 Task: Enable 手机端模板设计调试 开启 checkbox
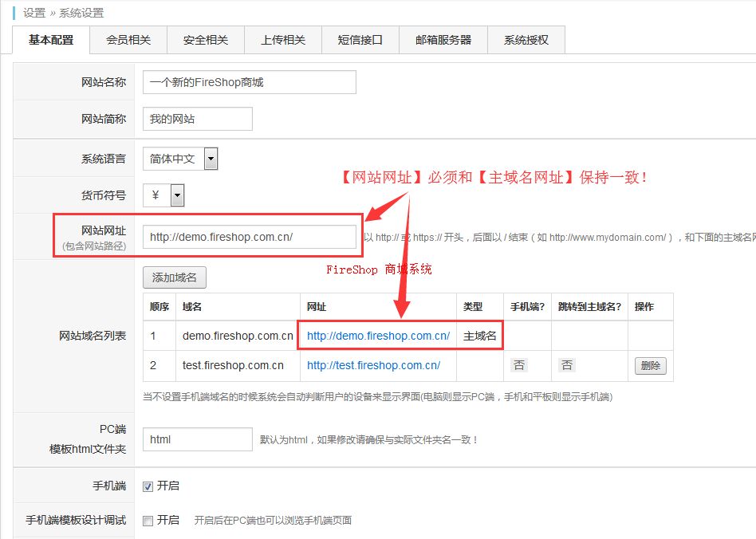148,521
